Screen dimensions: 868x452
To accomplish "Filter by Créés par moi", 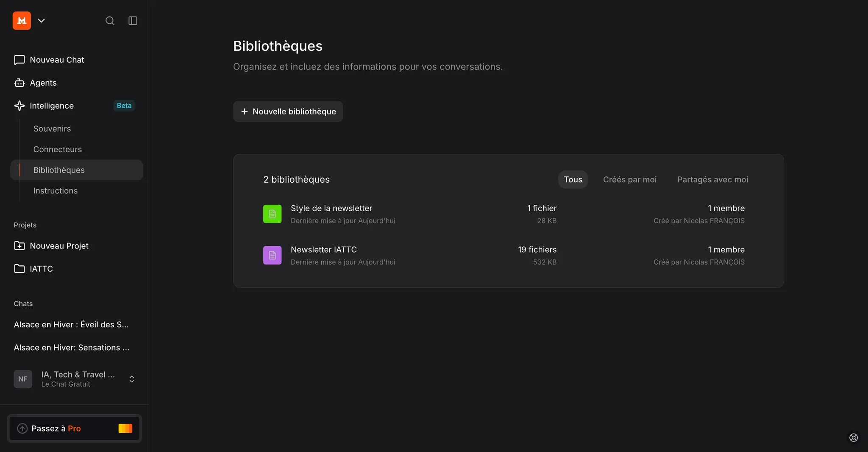I will pyautogui.click(x=629, y=180).
